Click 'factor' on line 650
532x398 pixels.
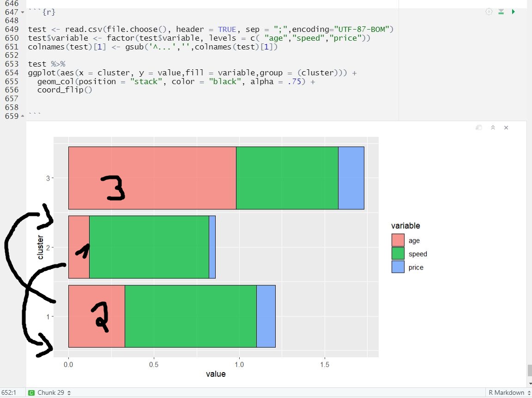[x=121, y=38]
